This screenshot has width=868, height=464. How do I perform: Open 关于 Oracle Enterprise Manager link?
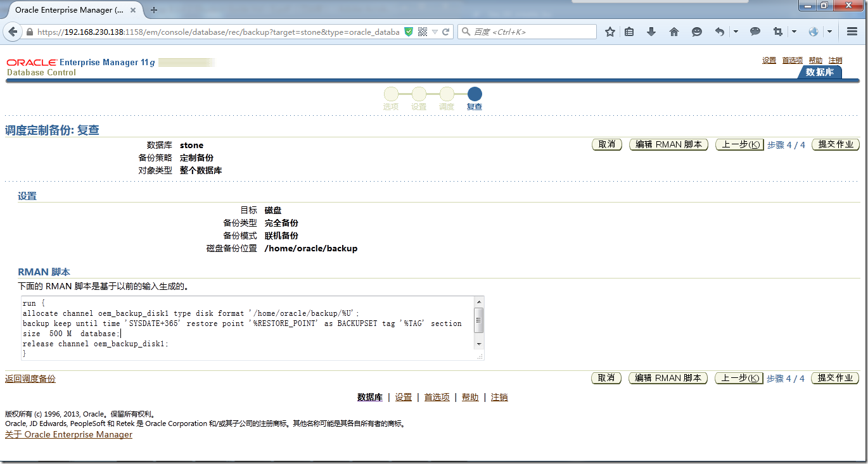(x=69, y=435)
